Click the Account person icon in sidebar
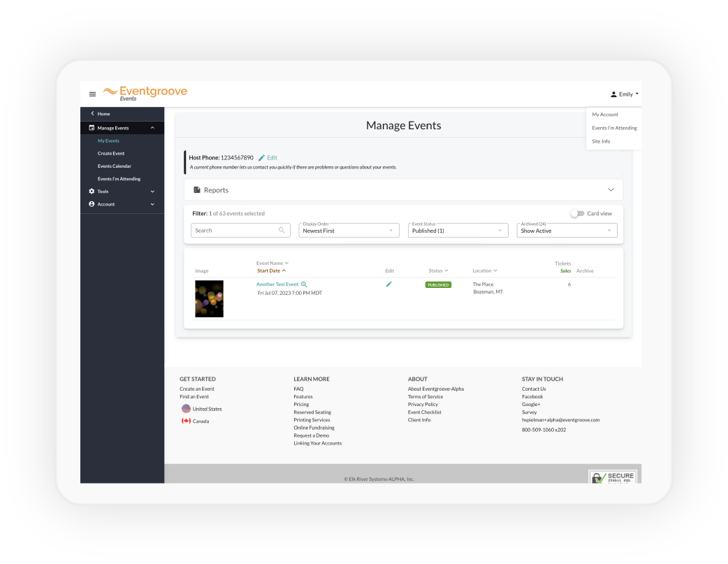728x564 pixels. (92, 204)
